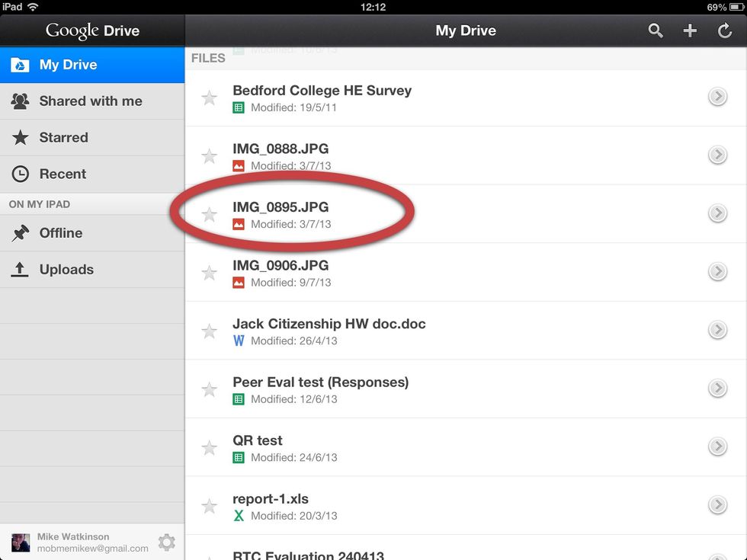This screenshot has height=560, width=747.
Task: Tap the 12:12 clock in the status bar
Action: tap(373, 7)
